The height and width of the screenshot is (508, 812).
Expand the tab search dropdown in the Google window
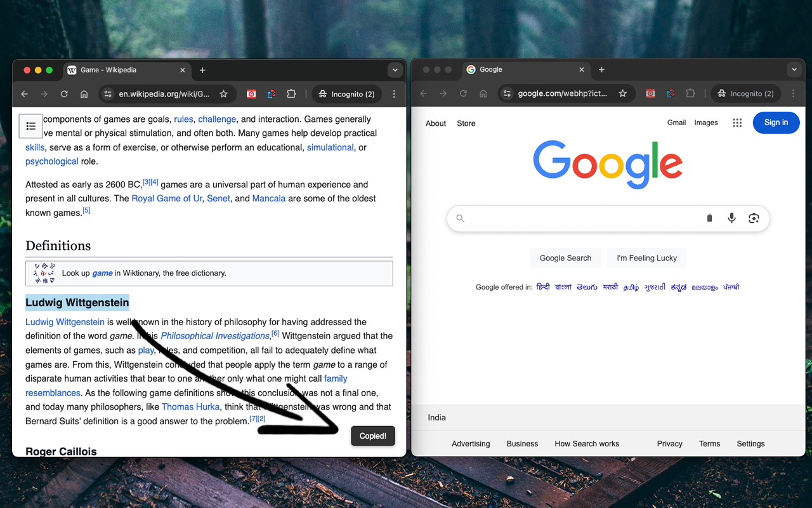point(794,69)
